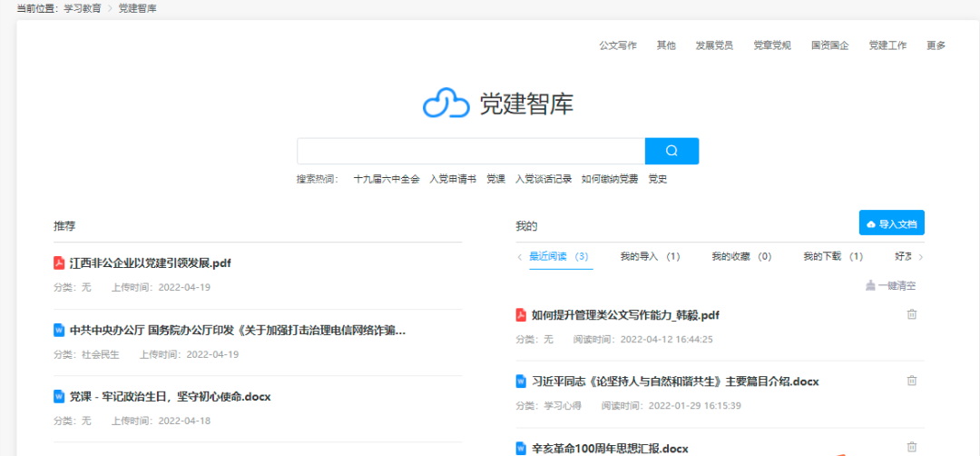Viewport: 980px width, 456px height.
Task: Click Word icon beside 中共中央办公厅 document
Action: tap(59, 330)
